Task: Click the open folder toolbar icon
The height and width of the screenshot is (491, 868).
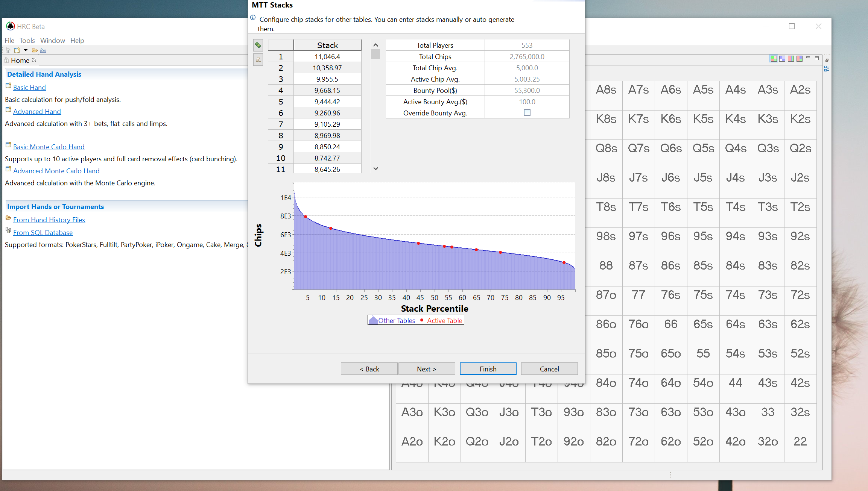Action: point(35,50)
